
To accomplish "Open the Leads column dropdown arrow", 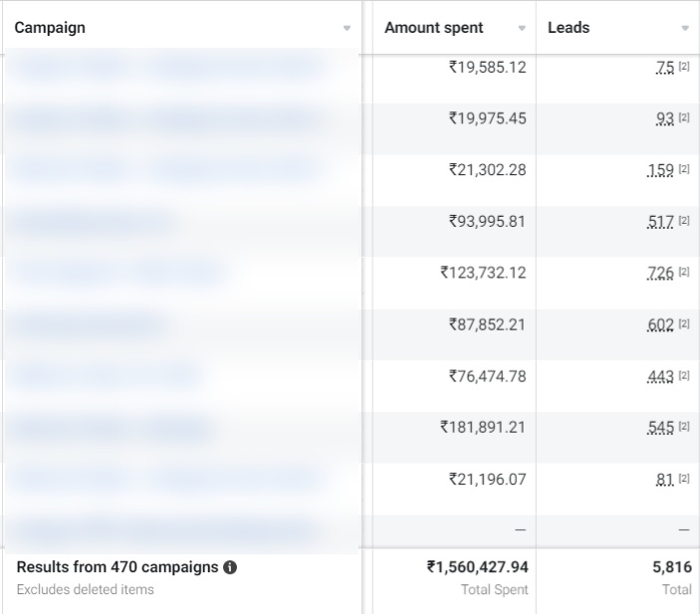I will click(x=685, y=28).
